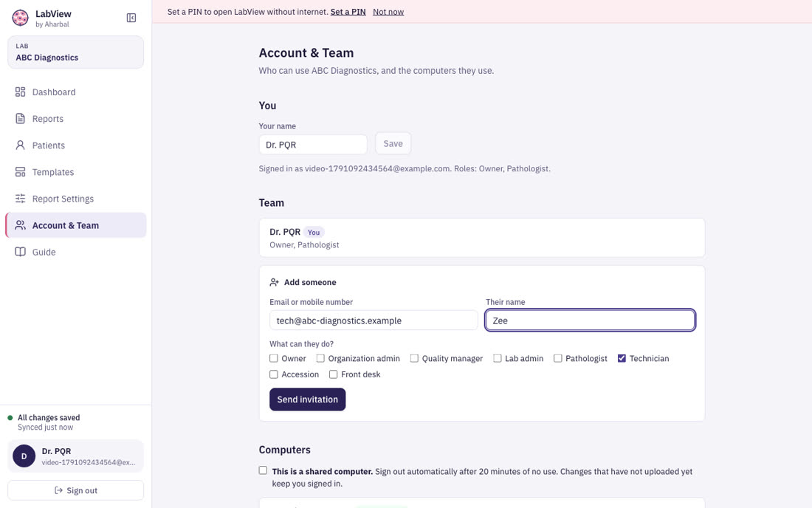Click the Report Settings sliders icon
Screen dimensions: 812x508
coord(20,199)
